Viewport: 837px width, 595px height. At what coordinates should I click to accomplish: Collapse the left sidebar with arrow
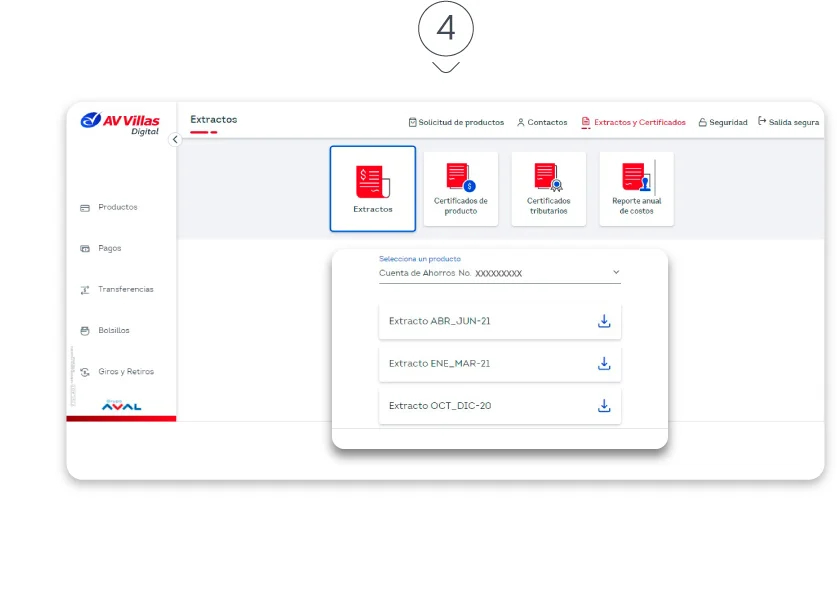click(175, 140)
